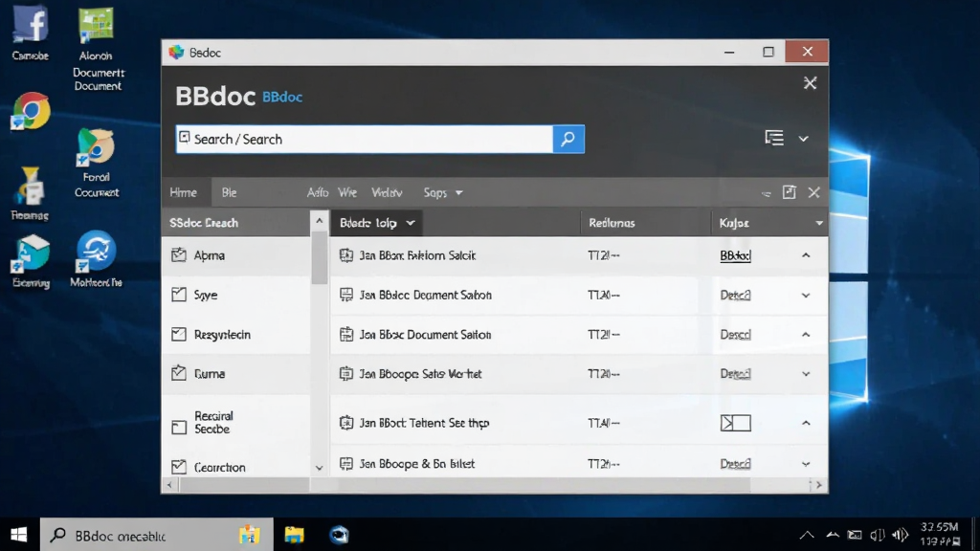Uncheck the Syye checkbox

click(x=179, y=295)
